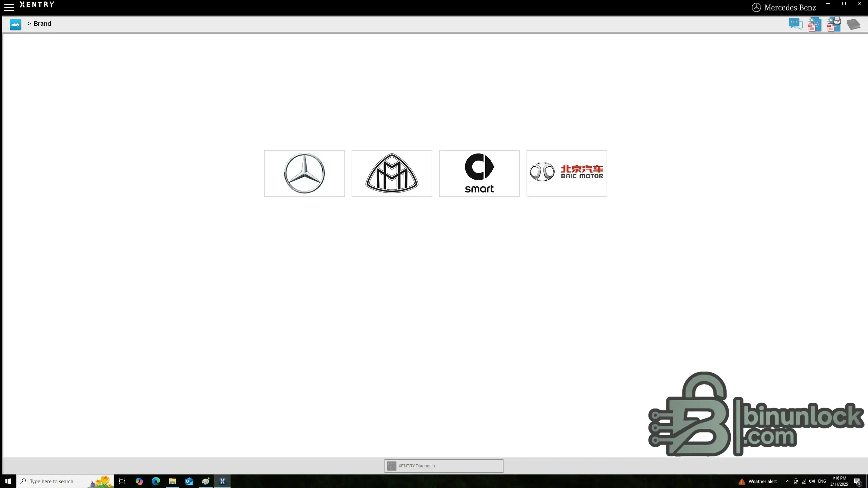Click the Brand breadcrumb label
868x488 pixels.
(x=42, y=24)
